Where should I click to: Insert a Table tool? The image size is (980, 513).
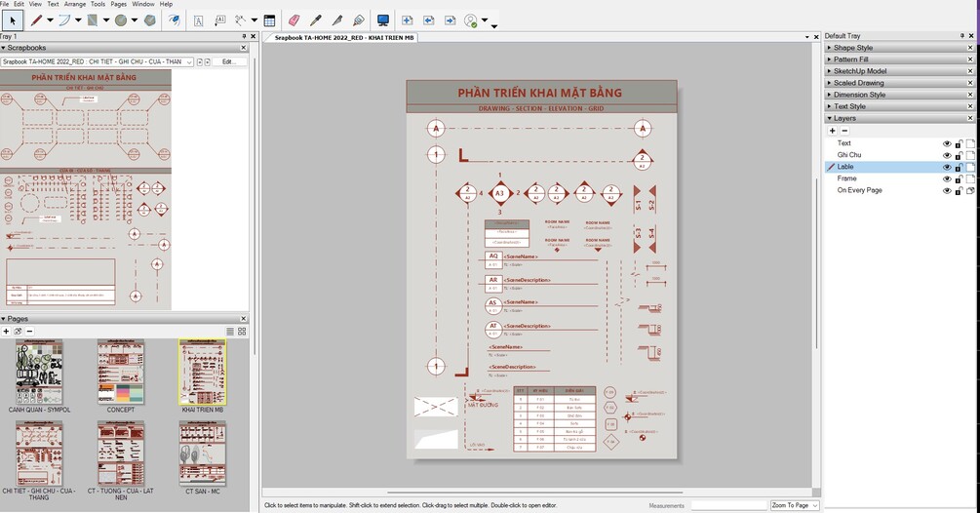point(269,20)
